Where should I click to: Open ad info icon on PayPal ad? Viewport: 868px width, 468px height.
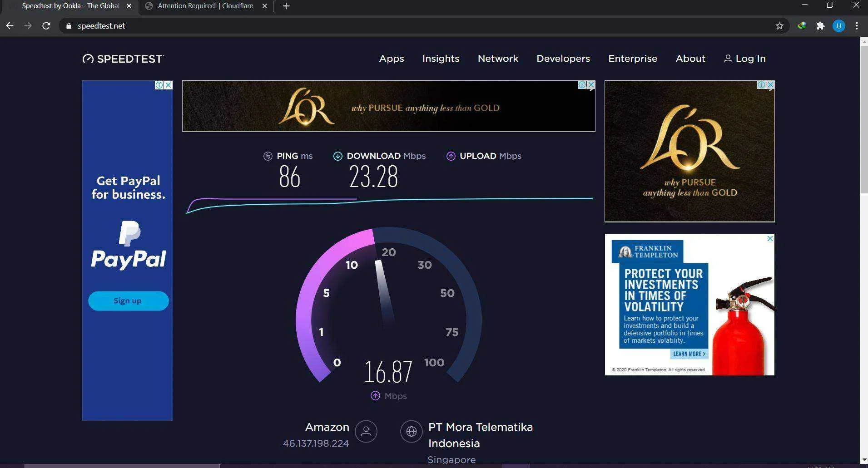click(159, 85)
